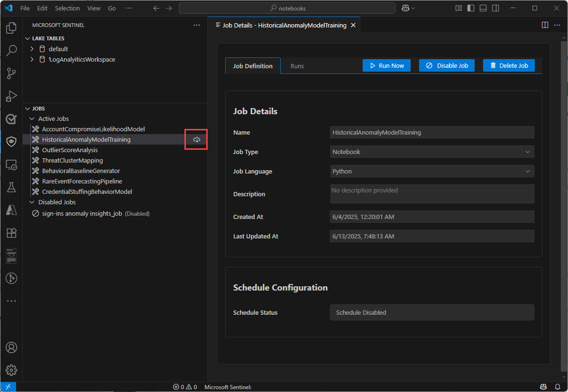Select RareEventForecastingPipeline job
Image resolution: width=568 pixels, height=392 pixels.
pyautogui.click(x=82, y=182)
